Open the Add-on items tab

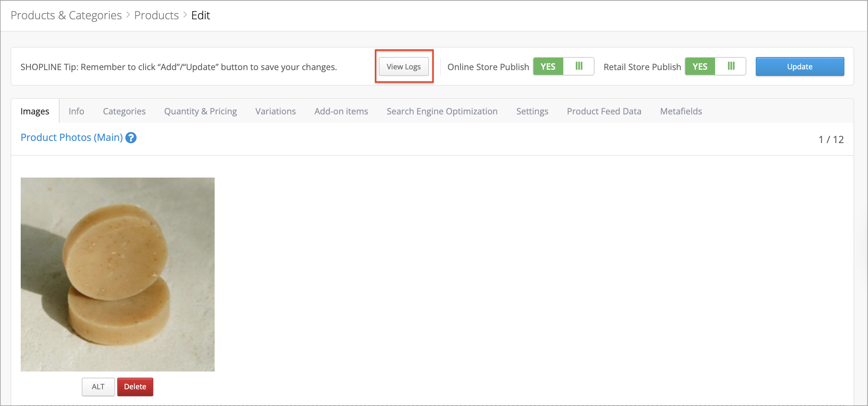pyautogui.click(x=341, y=111)
